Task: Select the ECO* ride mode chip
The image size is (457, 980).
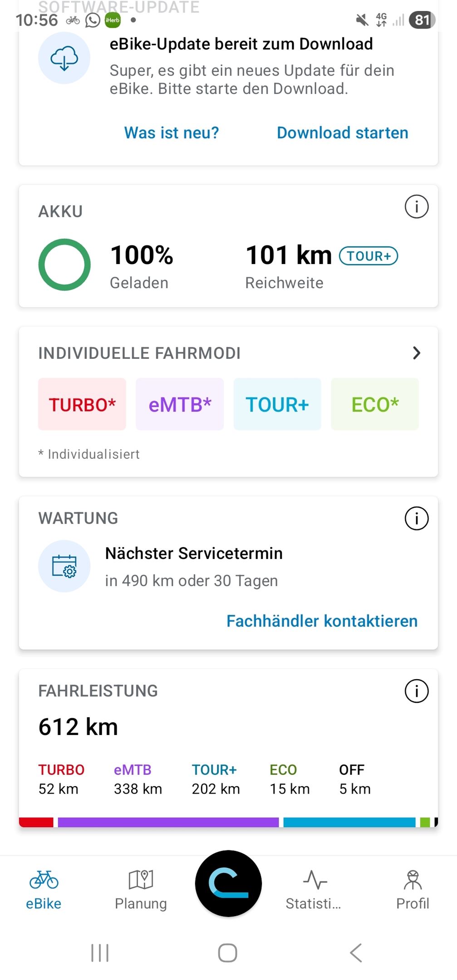Action: point(375,404)
